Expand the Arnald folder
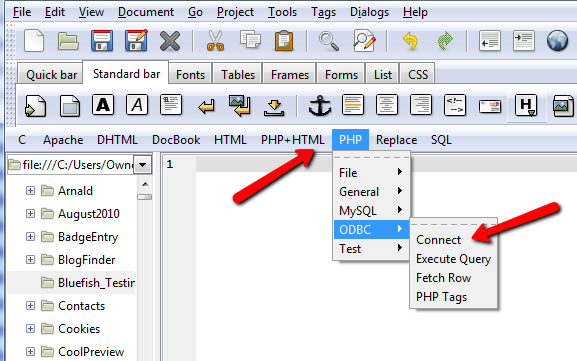The image size is (577, 361). tap(31, 191)
